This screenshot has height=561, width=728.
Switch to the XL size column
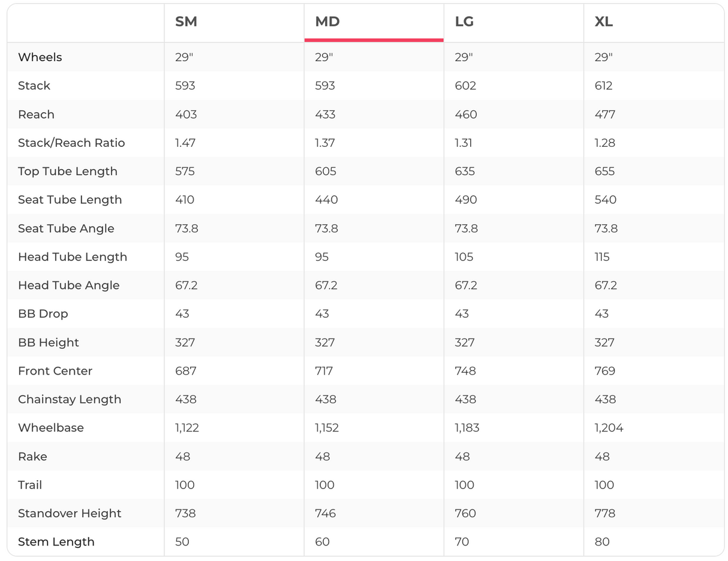click(x=603, y=22)
